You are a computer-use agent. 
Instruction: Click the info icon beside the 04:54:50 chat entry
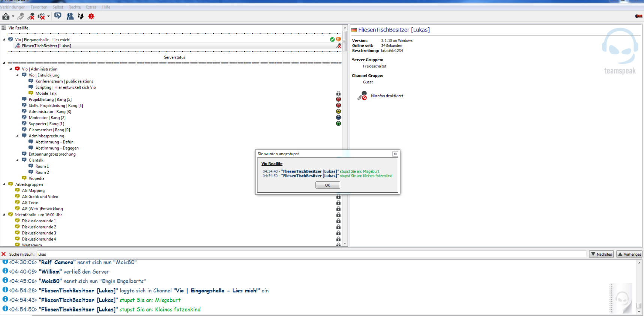click(5, 308)
